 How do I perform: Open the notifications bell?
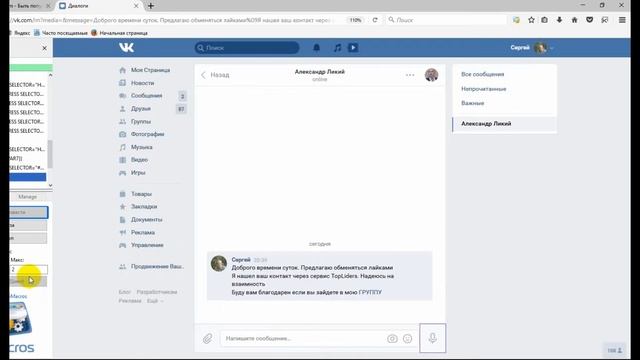point(316,48)
